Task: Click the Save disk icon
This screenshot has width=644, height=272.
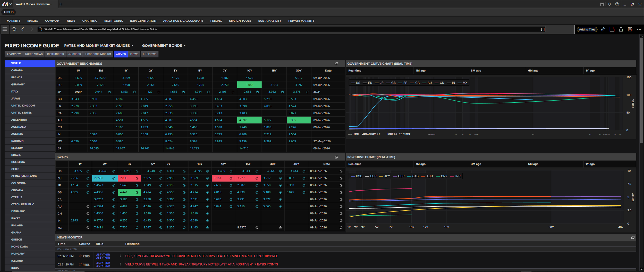Action: pos(630,29)
